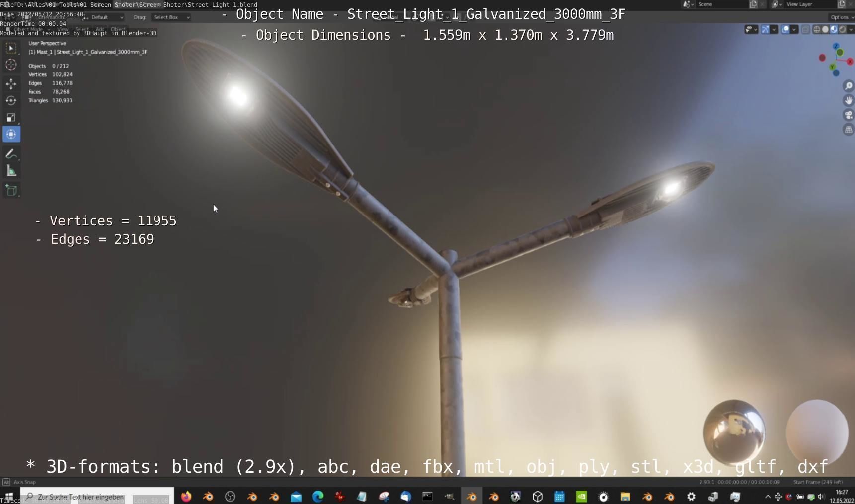Viewport: 855px width, 504px height.
Task: Click the new view layer icon
Action: [x=842, y=4]
